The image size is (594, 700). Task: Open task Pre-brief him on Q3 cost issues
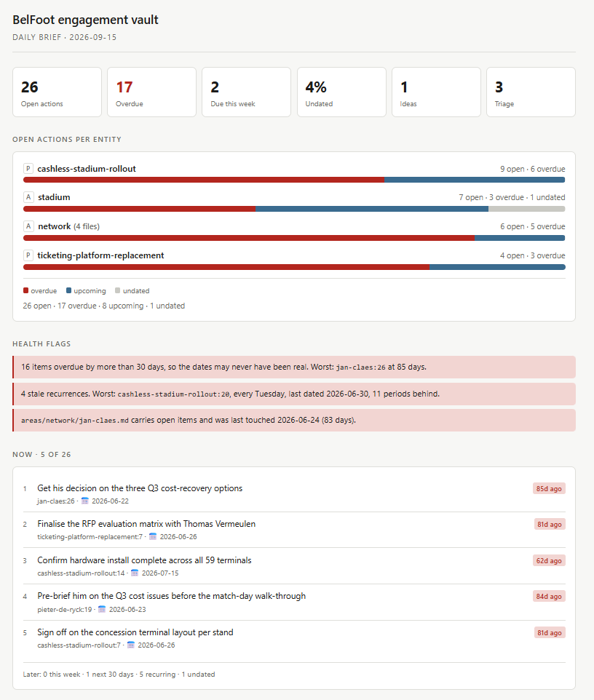click(x=172, y=596)
